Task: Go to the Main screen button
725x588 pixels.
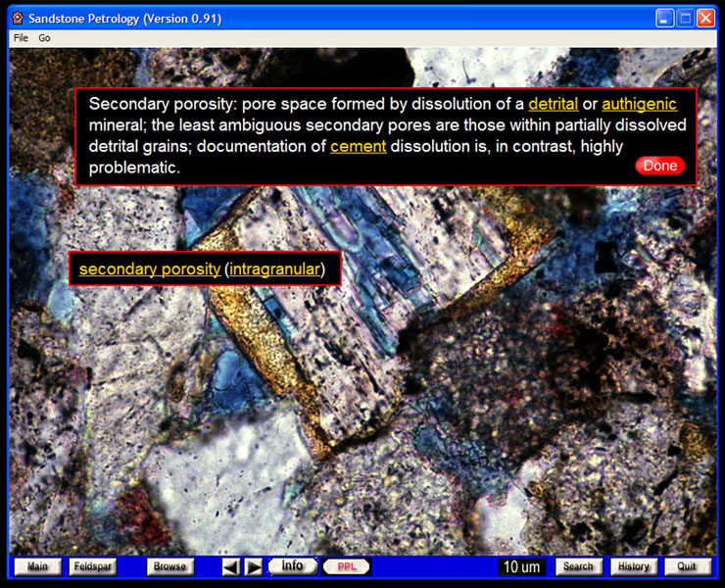Action: (x=37, y=566)
